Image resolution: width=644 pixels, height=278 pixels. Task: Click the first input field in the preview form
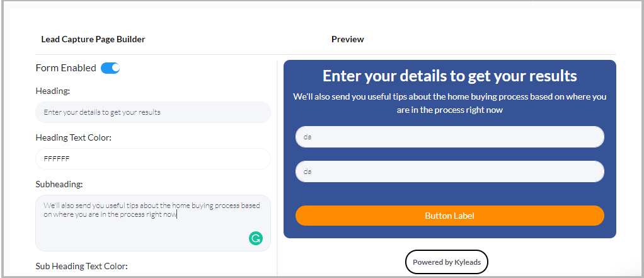point(449,137)
